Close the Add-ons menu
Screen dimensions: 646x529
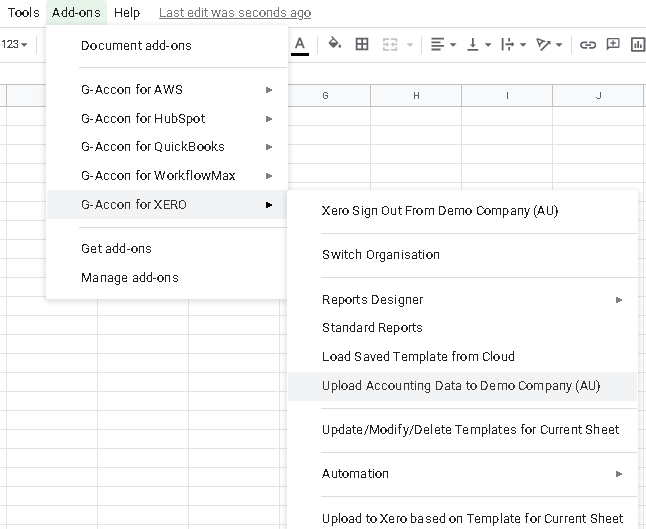click(76, 13)
